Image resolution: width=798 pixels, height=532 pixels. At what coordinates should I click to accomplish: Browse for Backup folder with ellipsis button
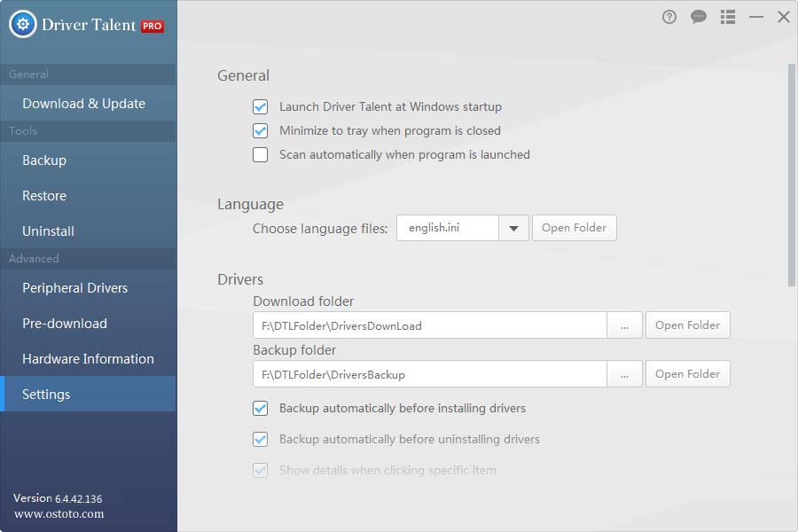(x=624, y=374)
